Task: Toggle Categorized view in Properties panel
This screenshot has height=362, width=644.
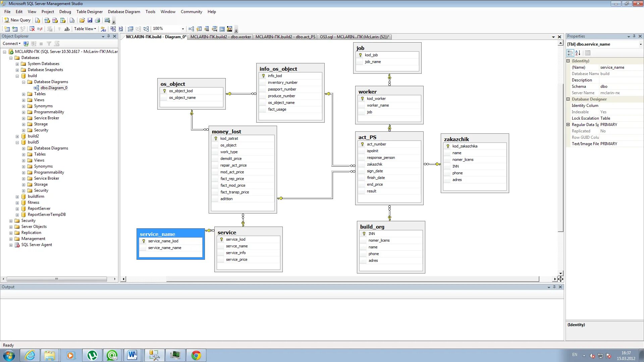Action: coord(570,53)
